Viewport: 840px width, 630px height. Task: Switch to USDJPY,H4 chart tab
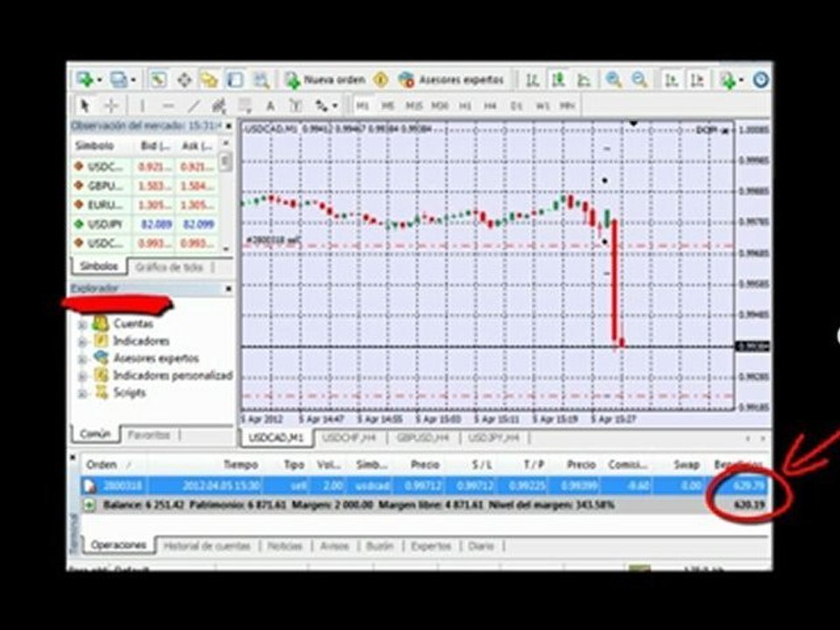[x=493, y=438]
